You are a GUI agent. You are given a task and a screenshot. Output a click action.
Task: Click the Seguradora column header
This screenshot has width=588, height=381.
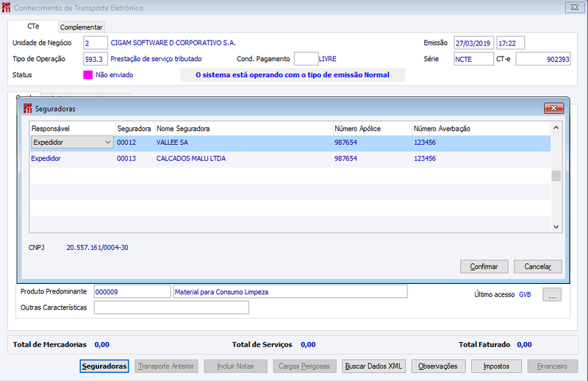135,129
